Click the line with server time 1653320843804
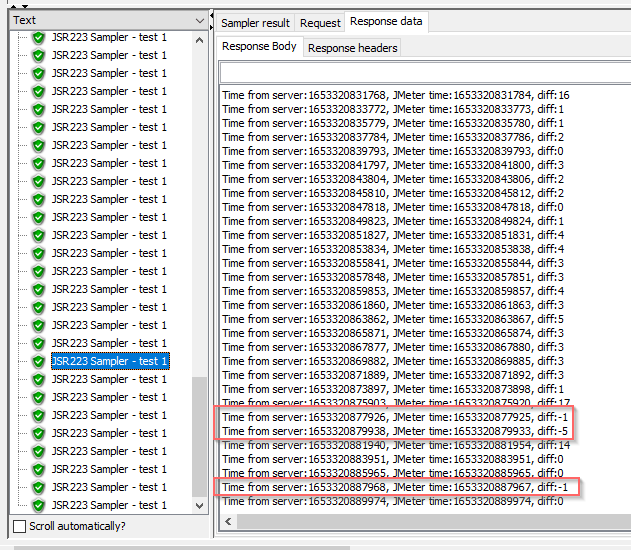Viewport: 631px width, 550px height. coord(393,179)
